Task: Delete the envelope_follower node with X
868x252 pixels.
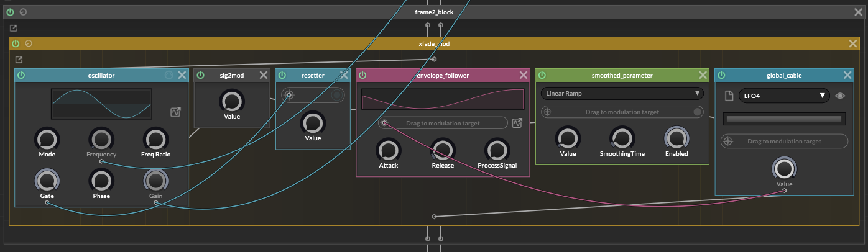Action: tap(524, 75)
